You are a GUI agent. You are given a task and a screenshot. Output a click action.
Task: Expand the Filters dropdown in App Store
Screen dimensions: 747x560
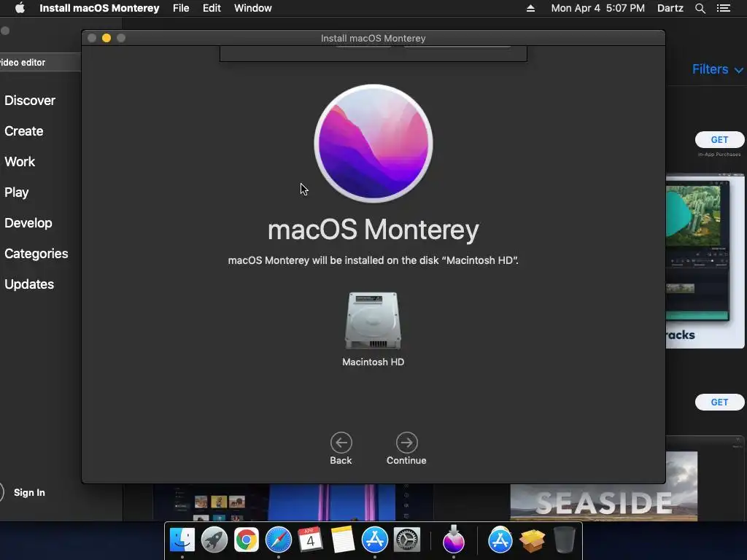coord(717,69)
